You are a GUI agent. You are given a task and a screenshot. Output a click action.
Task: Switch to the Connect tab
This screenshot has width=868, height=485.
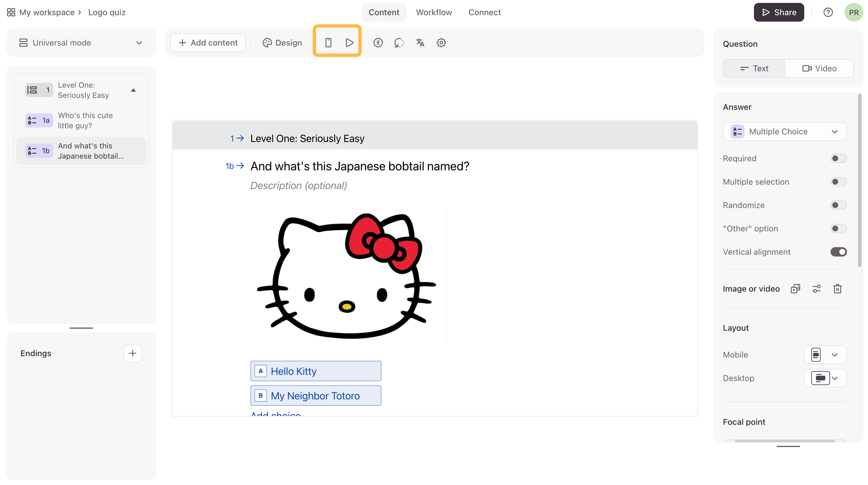(x=485, y=13)
